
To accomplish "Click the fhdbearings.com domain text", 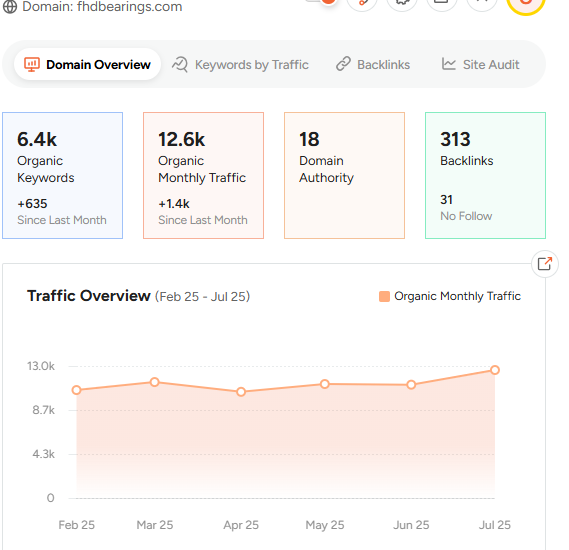I will click(130, 7).
